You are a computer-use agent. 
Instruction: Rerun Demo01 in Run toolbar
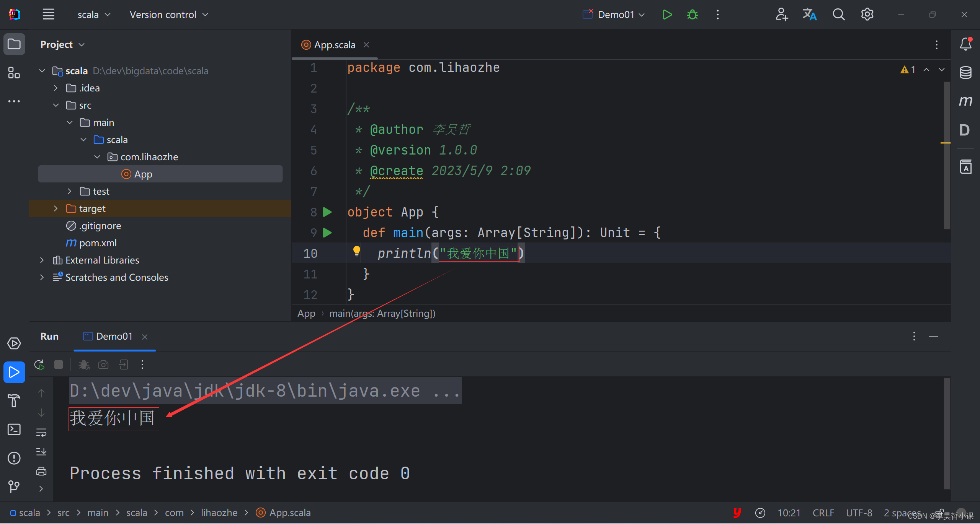coord(39,365)
